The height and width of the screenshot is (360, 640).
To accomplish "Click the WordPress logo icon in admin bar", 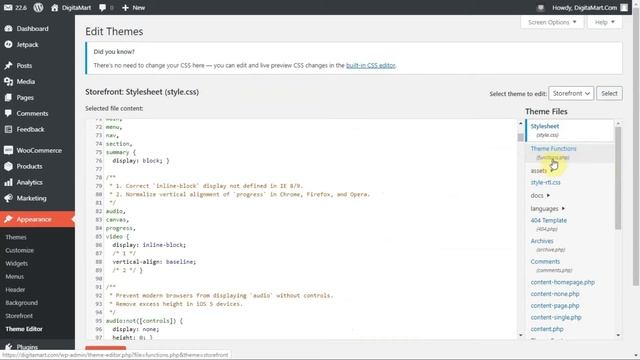I will (38, 7).
